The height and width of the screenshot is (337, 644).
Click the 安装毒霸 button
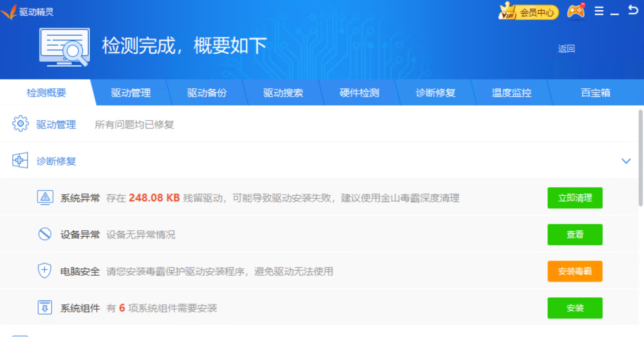pyautogui.click(x=574, y=271)
